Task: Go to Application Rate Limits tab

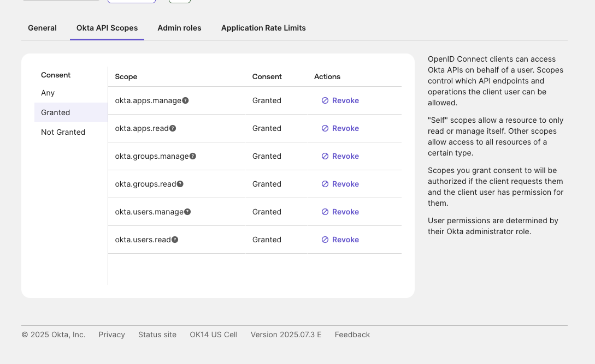Action: tap(263, 28)
